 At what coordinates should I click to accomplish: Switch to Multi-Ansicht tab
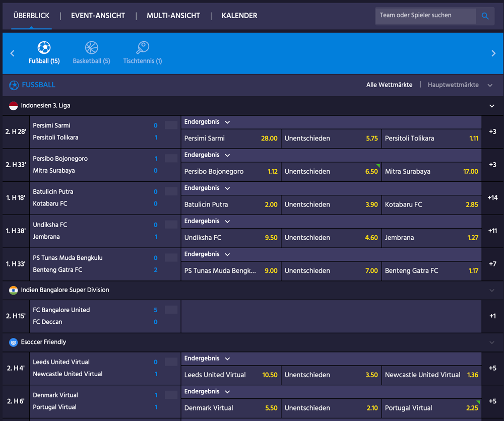pyautogui.click(x=173, y=16)
